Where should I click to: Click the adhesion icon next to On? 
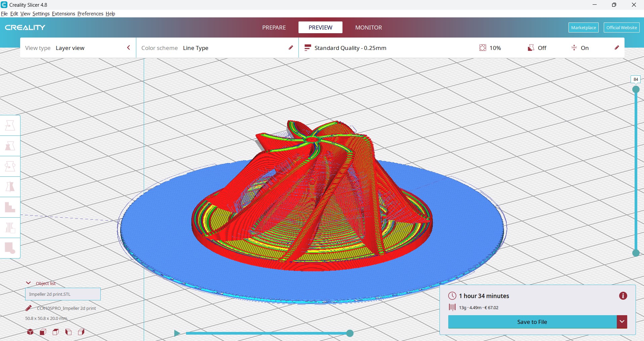pos(574,48)
